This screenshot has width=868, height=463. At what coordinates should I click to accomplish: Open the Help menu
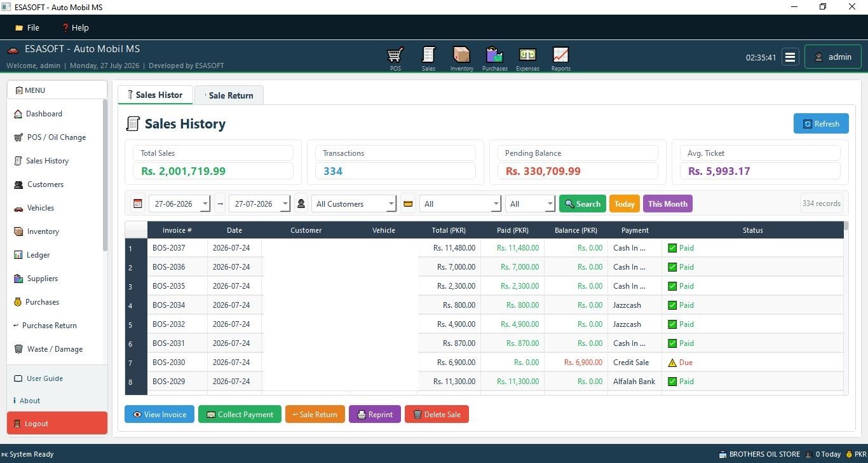pyautogui.click(x=75, y=28)
